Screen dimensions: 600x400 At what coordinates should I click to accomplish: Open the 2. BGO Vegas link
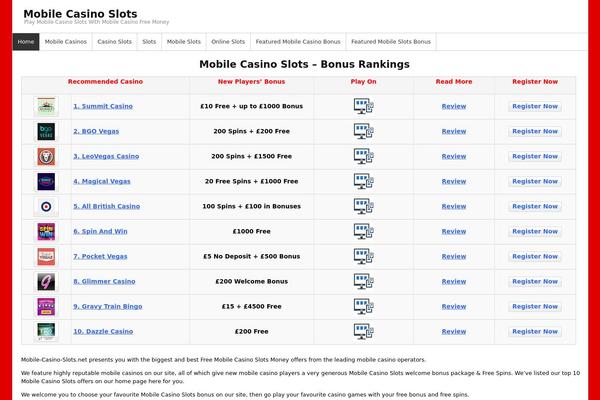point(96,131)
